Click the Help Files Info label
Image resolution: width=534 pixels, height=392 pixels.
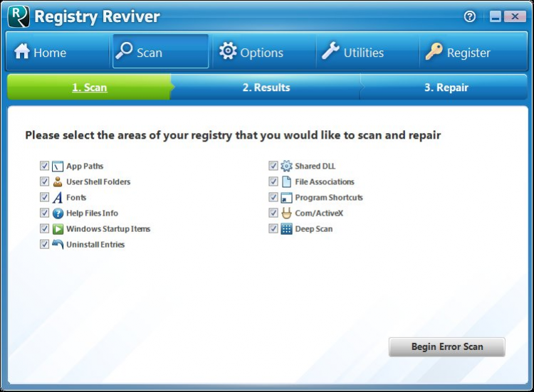click(x=93, y=213)
